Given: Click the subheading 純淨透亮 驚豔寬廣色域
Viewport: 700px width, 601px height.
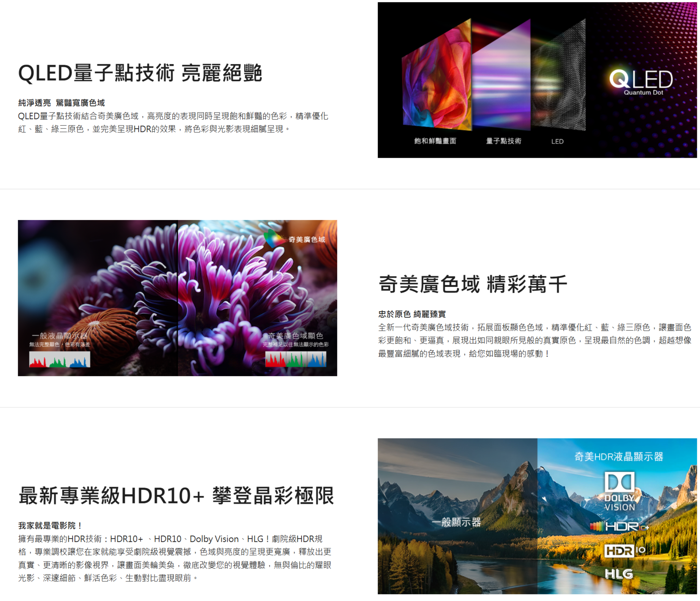Looking at the screenshot, I should coord(61,103).
